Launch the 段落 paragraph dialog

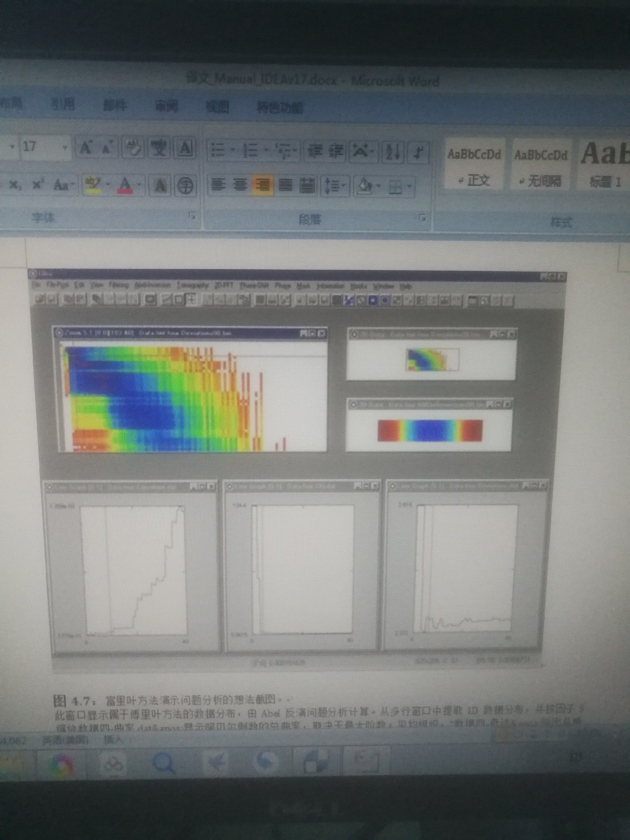pyautogui.click(x=423, y=217)
